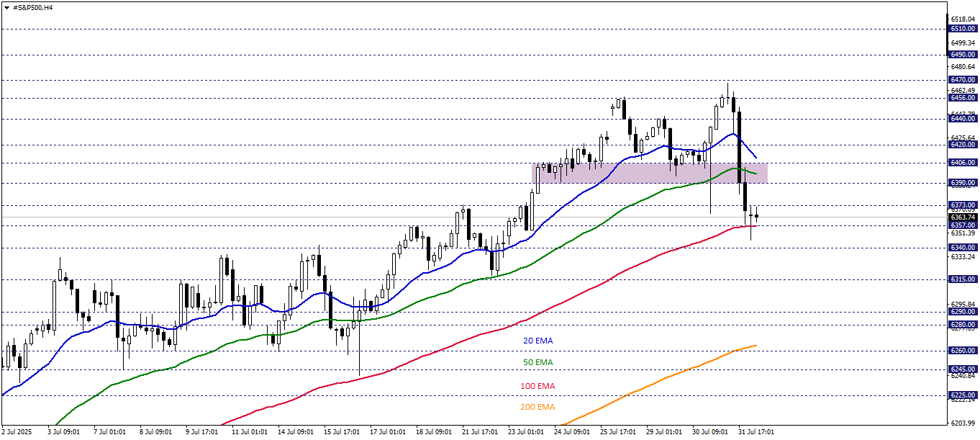Click the 25 Jul 17:01 time label
This screenshot has width=980, height=440.
(617, 432)
